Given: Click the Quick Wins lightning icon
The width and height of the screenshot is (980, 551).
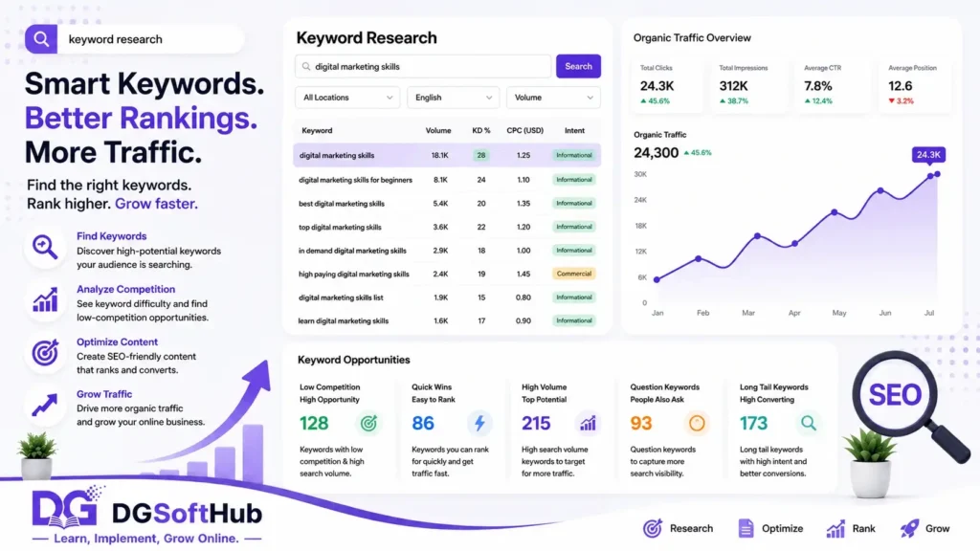Looking at the screenshot, I should [x=479, y=424].
